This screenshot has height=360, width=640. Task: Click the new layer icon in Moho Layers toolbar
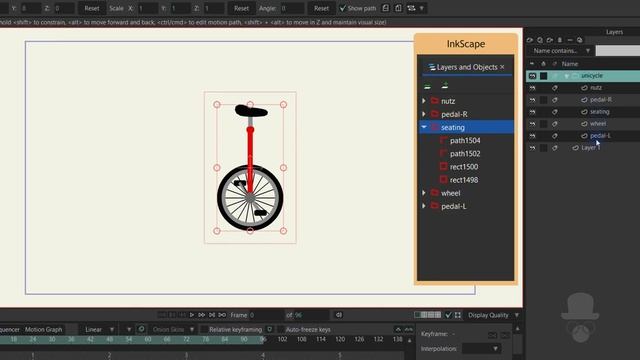(x=530, y=40)
